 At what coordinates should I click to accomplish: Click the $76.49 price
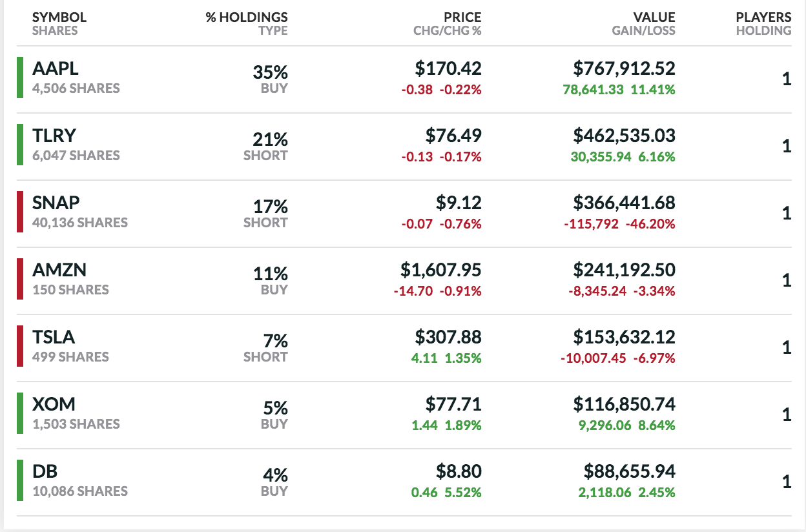pos(453,136)
